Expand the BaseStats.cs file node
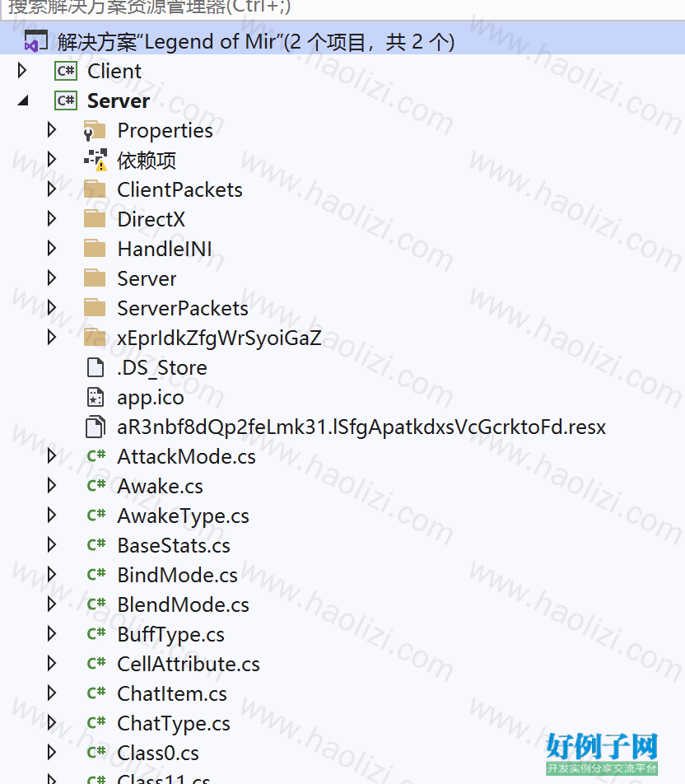Screen dimensions: 685x784 pyautogui.click(x=52, y=544)
